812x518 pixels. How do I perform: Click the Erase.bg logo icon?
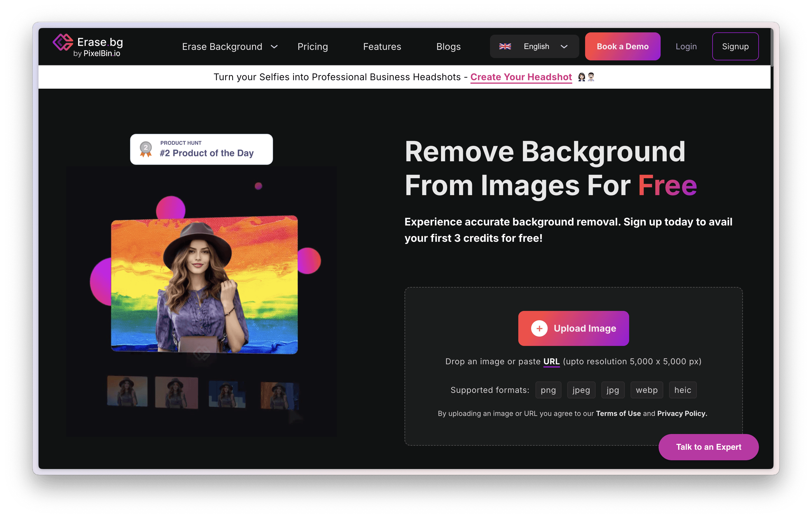63,43
